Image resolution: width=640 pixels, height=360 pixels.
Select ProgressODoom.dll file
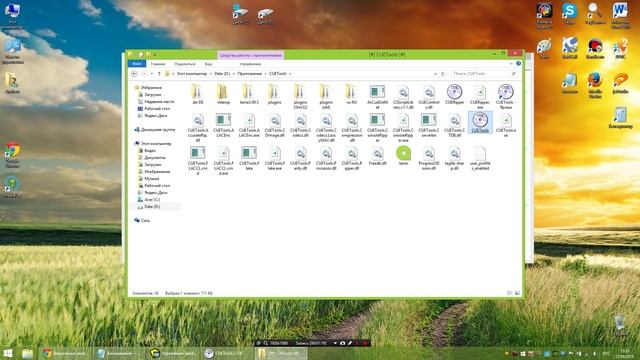pyautogui.click(x=429, y=158)
